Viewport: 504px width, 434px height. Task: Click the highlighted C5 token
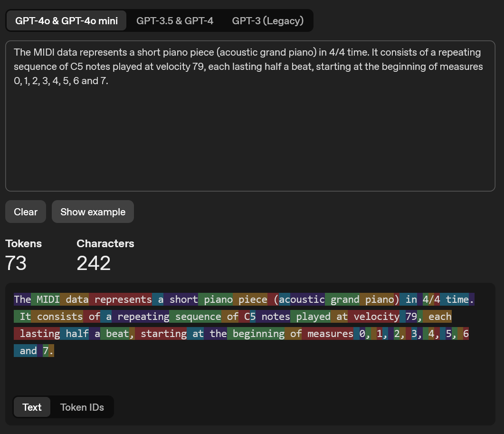click(250, 316)
